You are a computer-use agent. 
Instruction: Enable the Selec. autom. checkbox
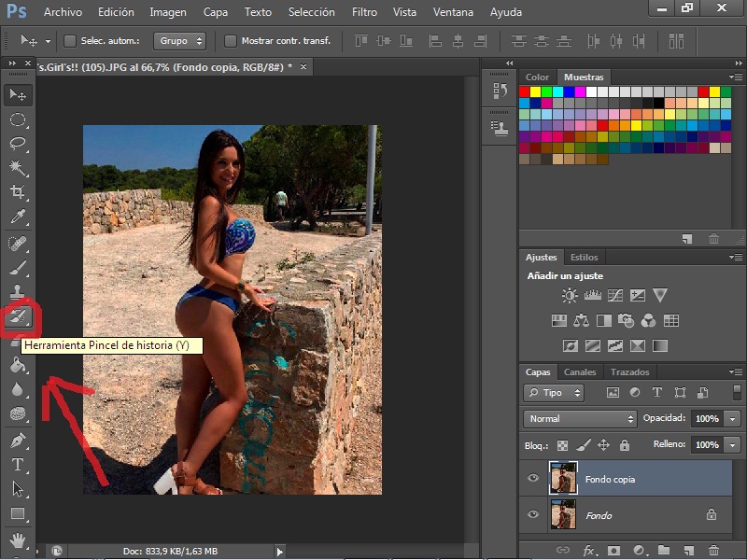click(70, 41)
